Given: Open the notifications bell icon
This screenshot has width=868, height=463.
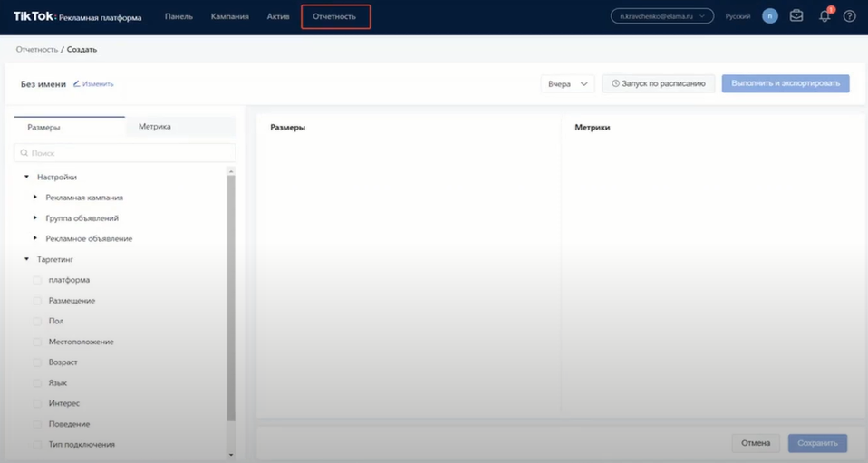Looking at the screenshot, I should (x=825, y=16).
